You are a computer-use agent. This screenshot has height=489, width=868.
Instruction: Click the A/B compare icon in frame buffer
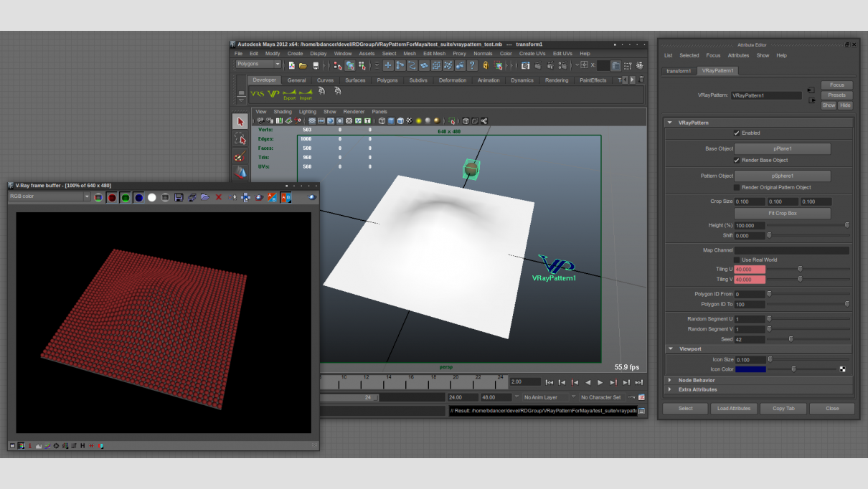(272, 197)
